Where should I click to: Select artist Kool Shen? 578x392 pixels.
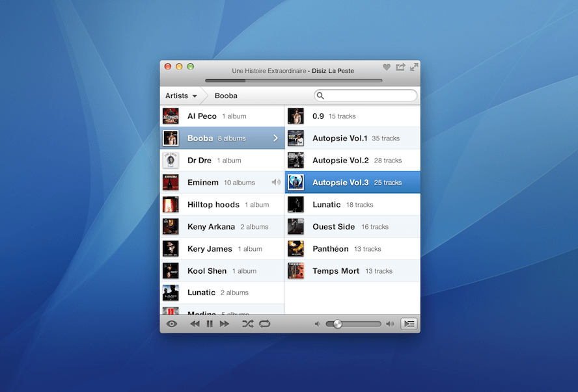[x=222, y=271]
